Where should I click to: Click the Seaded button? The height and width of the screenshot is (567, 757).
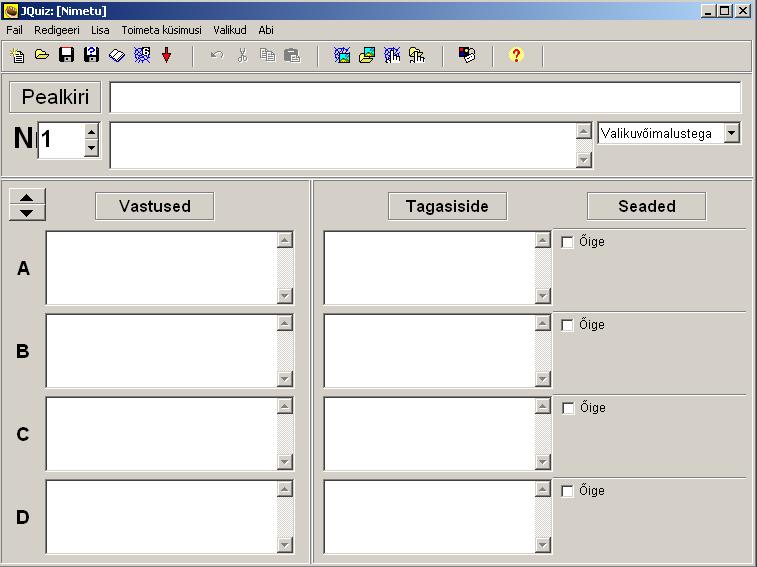pos(646,206)
